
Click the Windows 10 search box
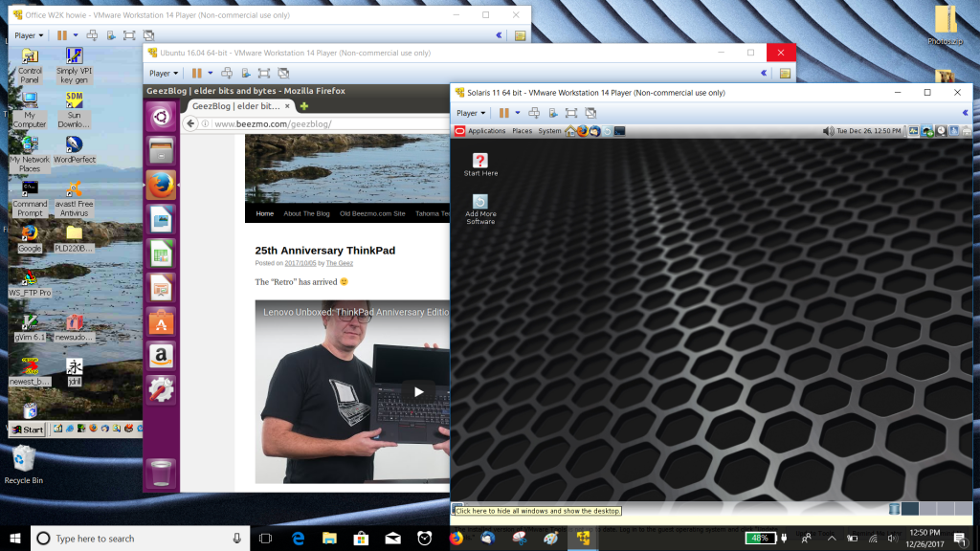tap(140, 538)
